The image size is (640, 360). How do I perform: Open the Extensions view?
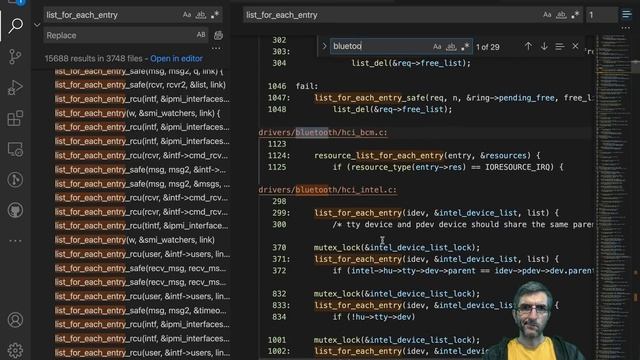(15, 118)
